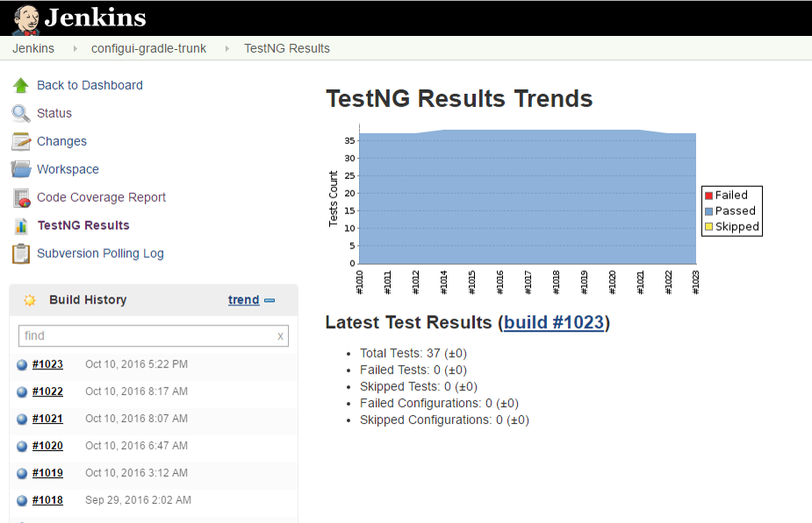Click the Skipped Tests: 0 line
This screenshot has height=523, width=812.
pos(419,386)
